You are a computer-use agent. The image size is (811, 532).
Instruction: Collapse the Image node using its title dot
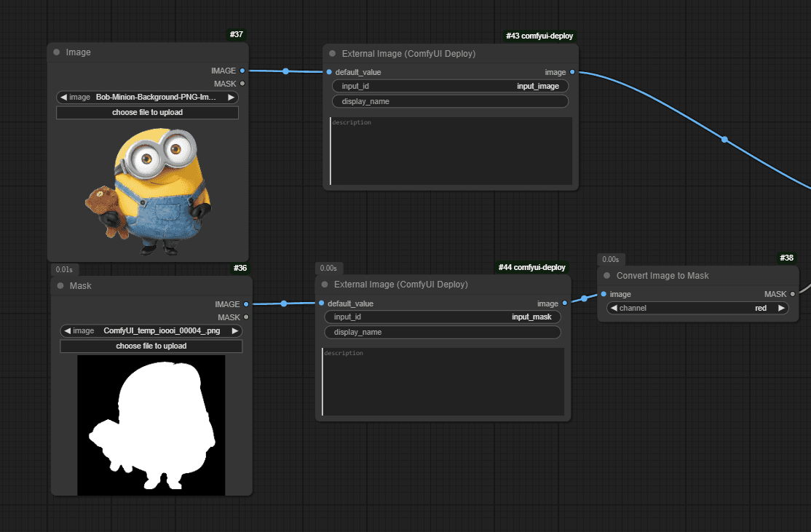point(56,52)
